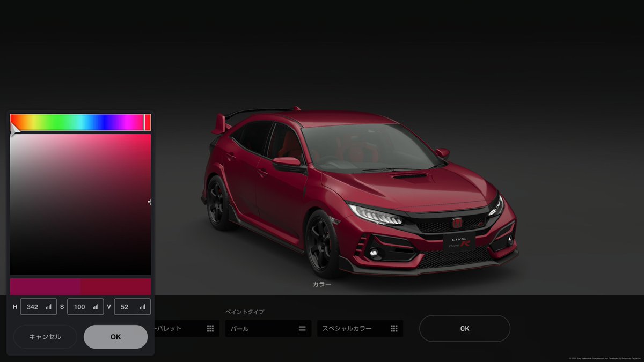The image size is (644, 362).
Task: Open the パレット palette selector
Action: pyautogui.click(x=187, y=328)
